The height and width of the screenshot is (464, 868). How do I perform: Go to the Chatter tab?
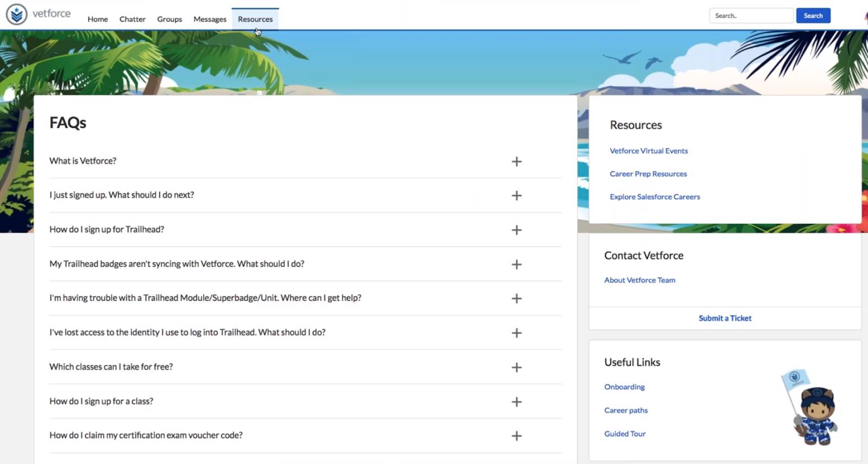click(x=132, y=19)
